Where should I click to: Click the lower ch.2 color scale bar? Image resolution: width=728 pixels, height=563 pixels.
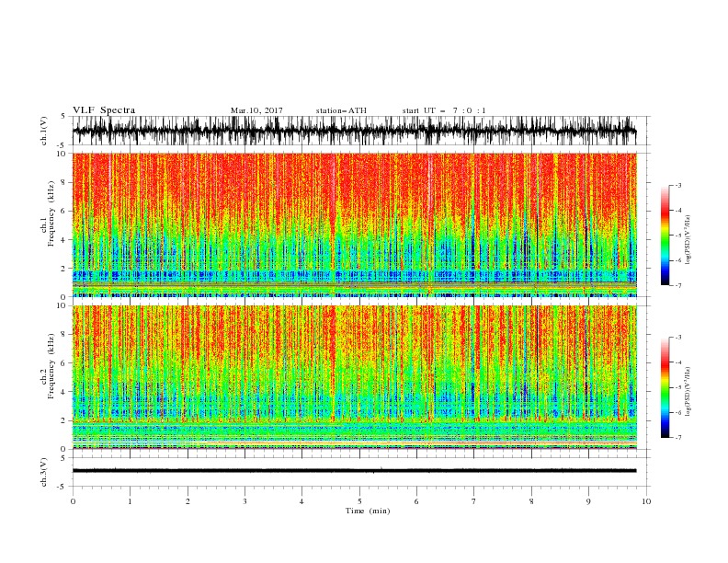665,387
